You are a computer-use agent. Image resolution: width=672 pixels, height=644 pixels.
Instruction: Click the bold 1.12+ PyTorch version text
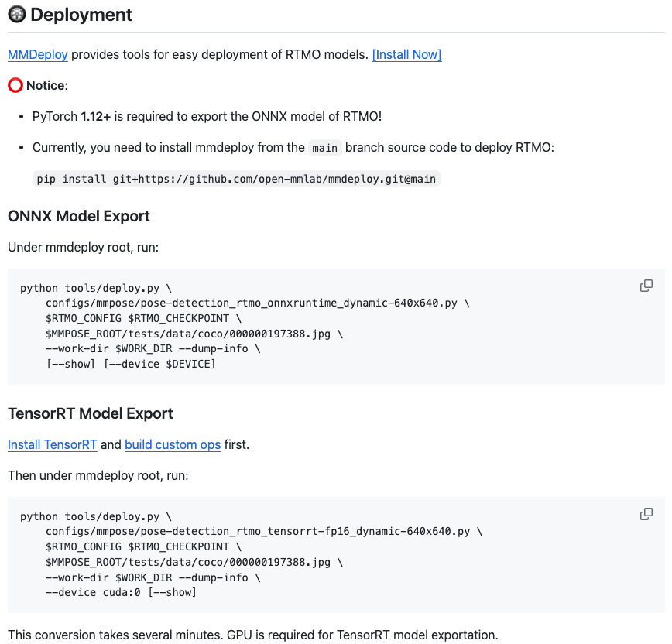96,116
